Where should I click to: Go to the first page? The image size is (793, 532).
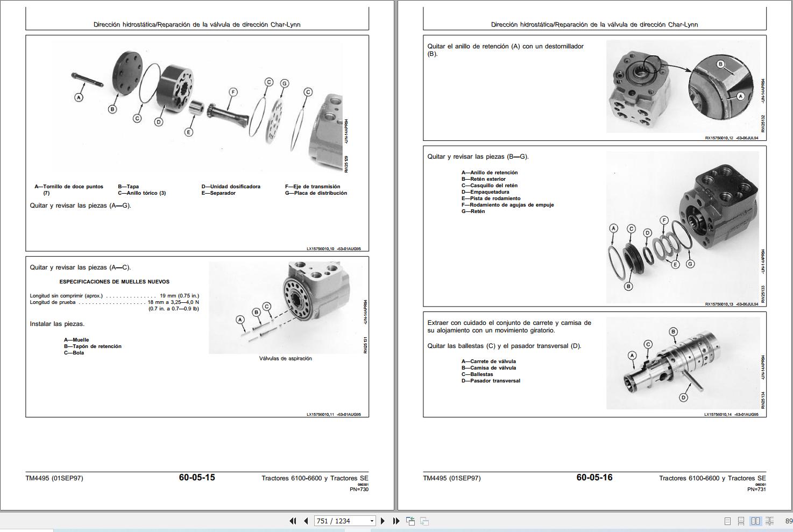293,521
